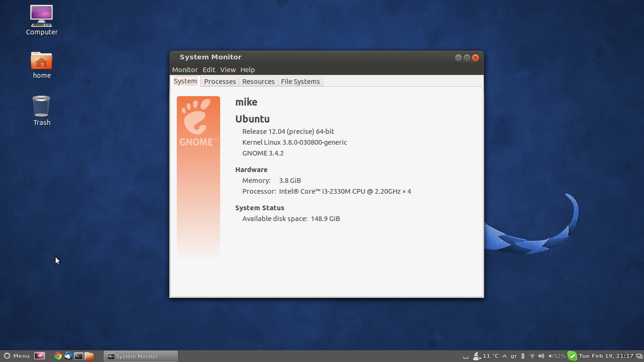
Task: Select the home folder desktop icon
Action: tap(41, 65)
